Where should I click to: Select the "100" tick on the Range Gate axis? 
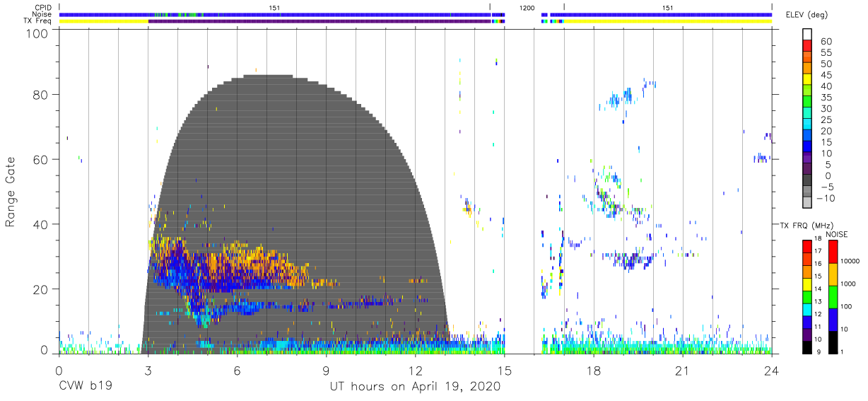[38, 33]
